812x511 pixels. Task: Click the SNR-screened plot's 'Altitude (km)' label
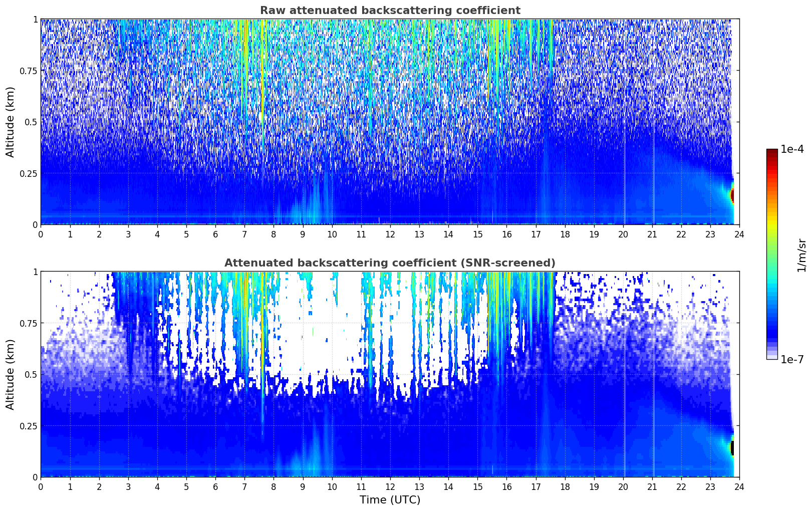[x=11, y=374]
